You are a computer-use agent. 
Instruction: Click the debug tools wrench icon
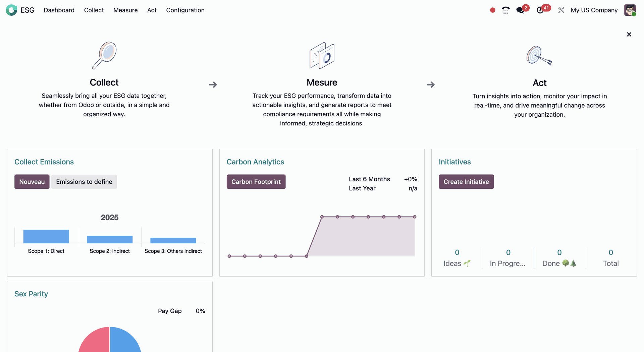click(561, 10)
